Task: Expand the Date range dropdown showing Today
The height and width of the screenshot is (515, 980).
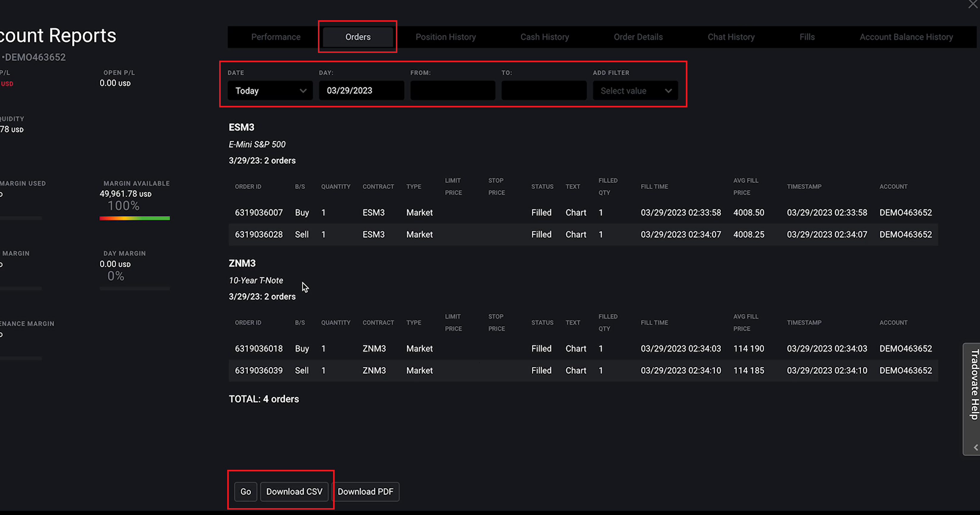Action: point(270,90)
